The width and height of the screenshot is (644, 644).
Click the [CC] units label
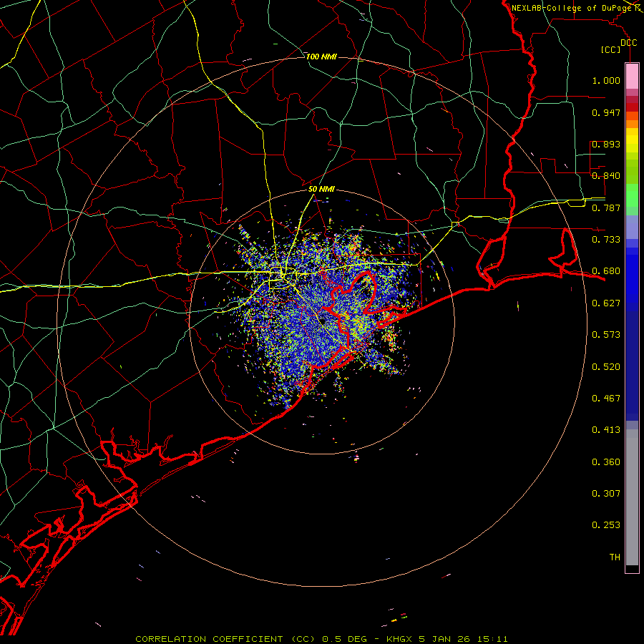pos(611,49)
